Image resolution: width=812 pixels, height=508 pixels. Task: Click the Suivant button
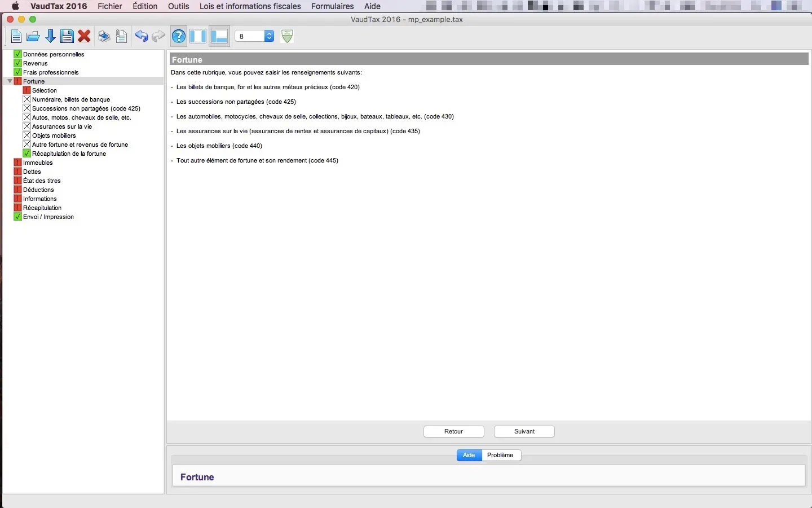(x=524, y=431)
